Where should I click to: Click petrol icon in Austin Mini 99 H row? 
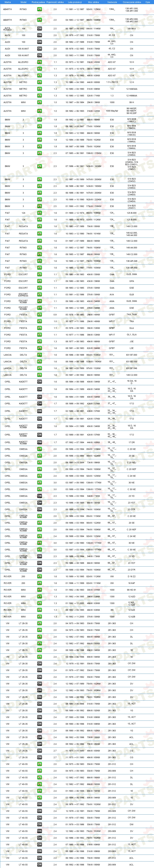(x=39, y=103)
